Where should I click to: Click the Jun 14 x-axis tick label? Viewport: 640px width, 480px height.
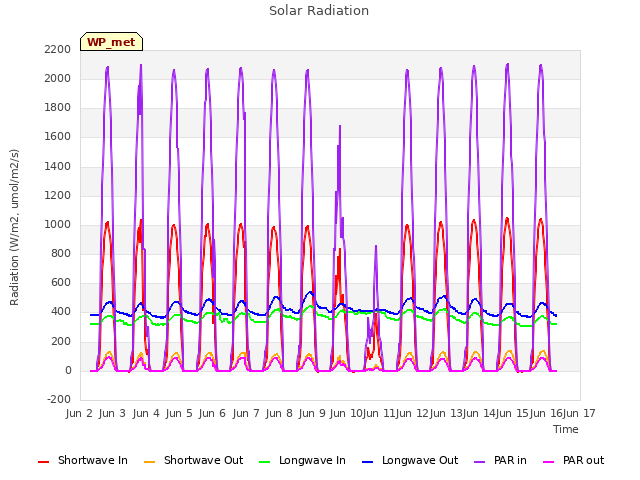[479, 413]
